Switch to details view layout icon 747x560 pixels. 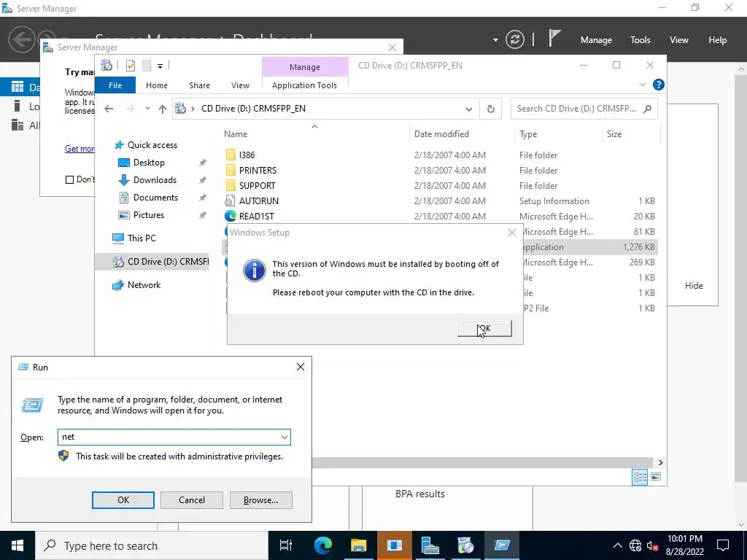(640, 477)
